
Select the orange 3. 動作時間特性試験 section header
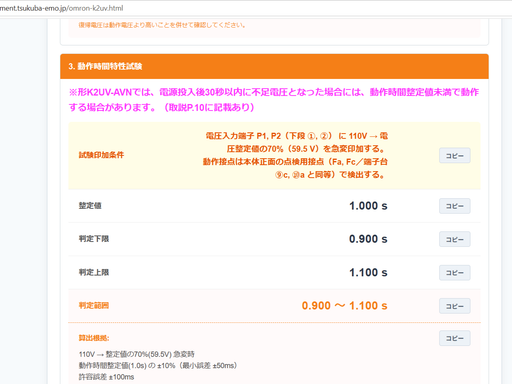[x=274, y=66]
